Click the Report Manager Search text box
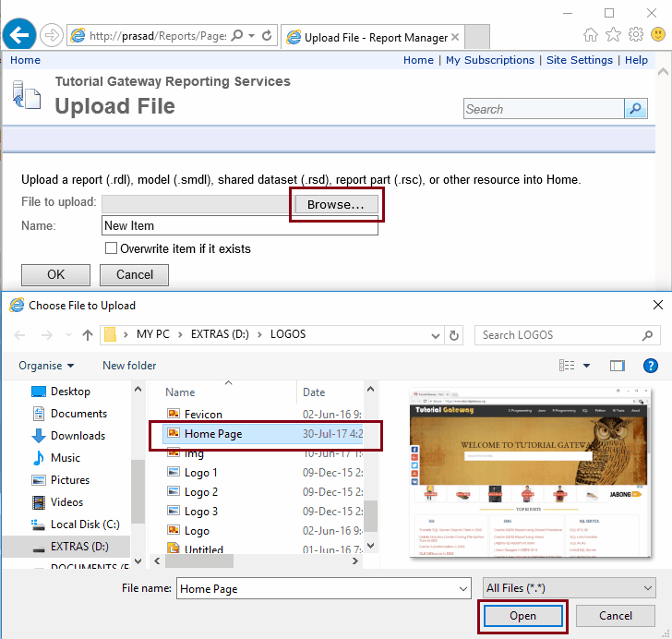The width and height of the screenshot is (672, 639). 544,109
